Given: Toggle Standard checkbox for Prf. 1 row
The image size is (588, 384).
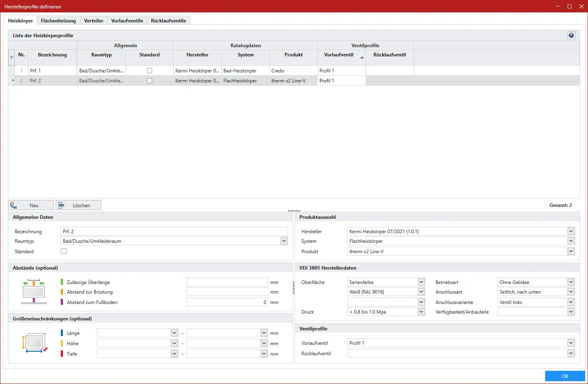Looking at the screenshot, I should point(149,70).
